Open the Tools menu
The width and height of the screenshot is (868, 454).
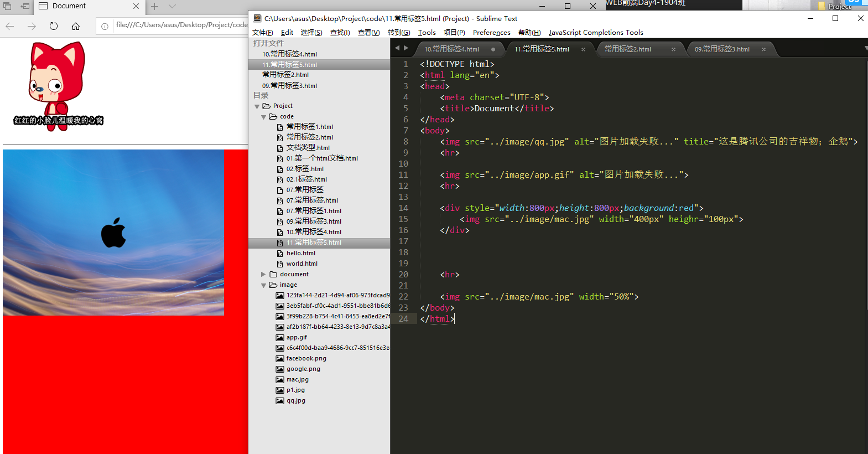427,33
